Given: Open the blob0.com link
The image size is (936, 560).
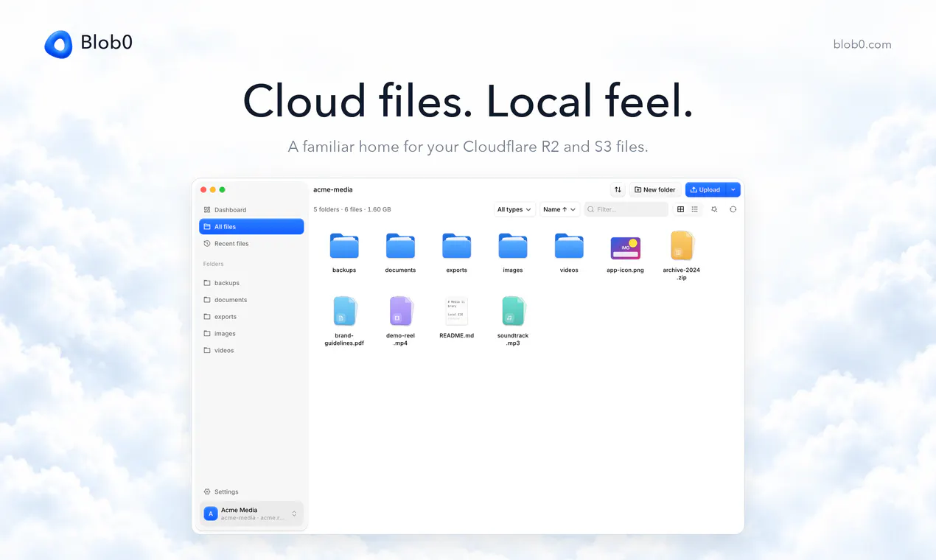Looking at the screenshot, I should (862, 44).
